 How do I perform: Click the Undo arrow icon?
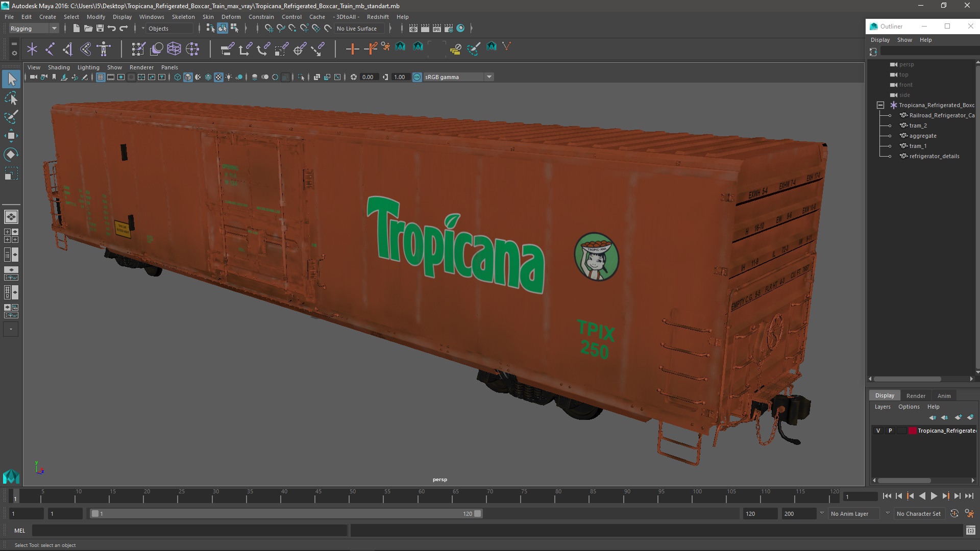(x=112, y=29)
